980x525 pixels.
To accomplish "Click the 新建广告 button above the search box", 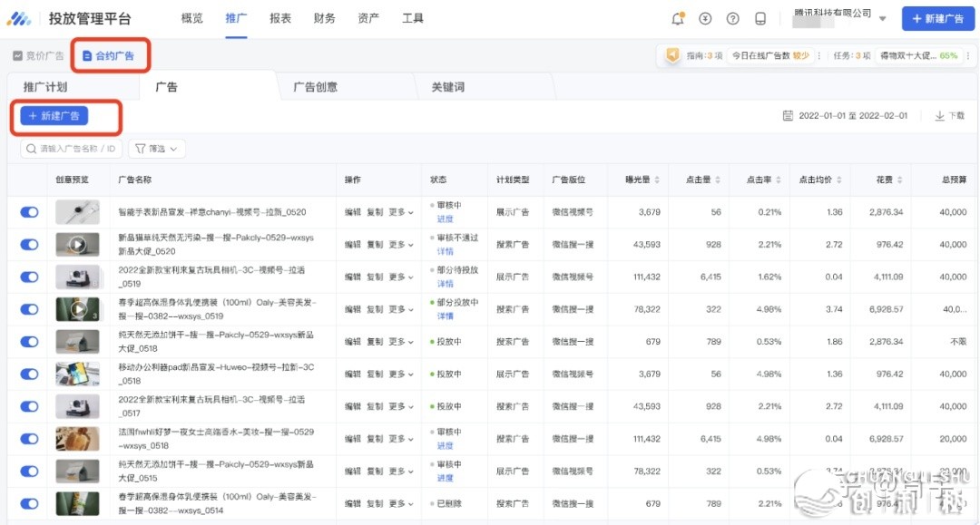I will click(x=54, y=116).
